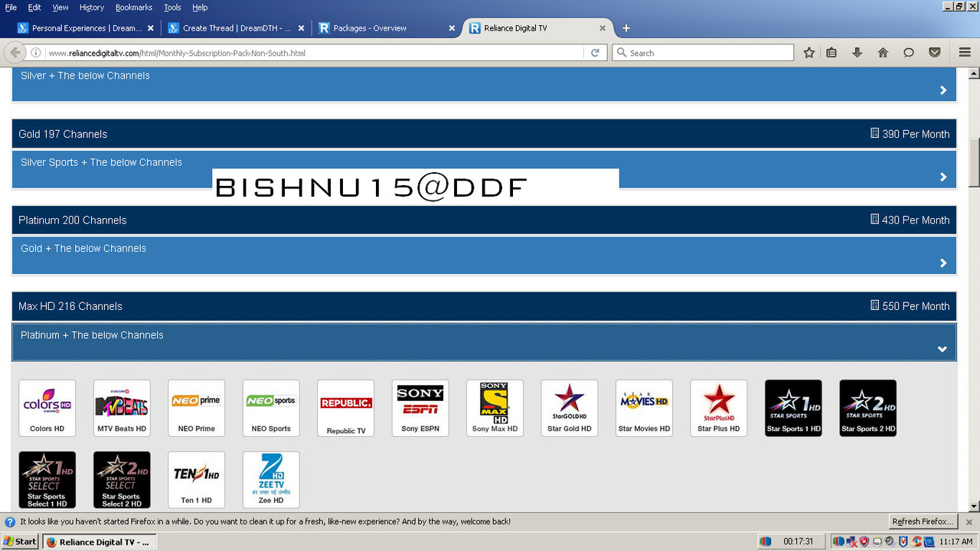Image resolution: width=980 pixels, height=551 pixels.
Task: Go to the Firefox home page icon
Action: pos(883,53)
